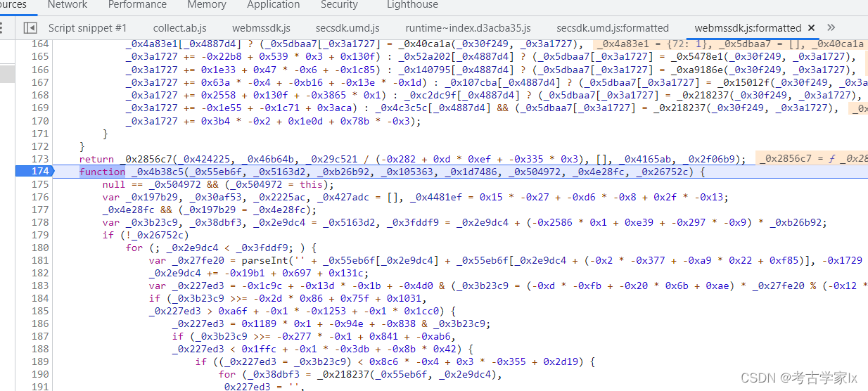The height and width of the screenshot is (391, 868).
Task: Set a breakpoint on line 187
Action: click(40, 336)
